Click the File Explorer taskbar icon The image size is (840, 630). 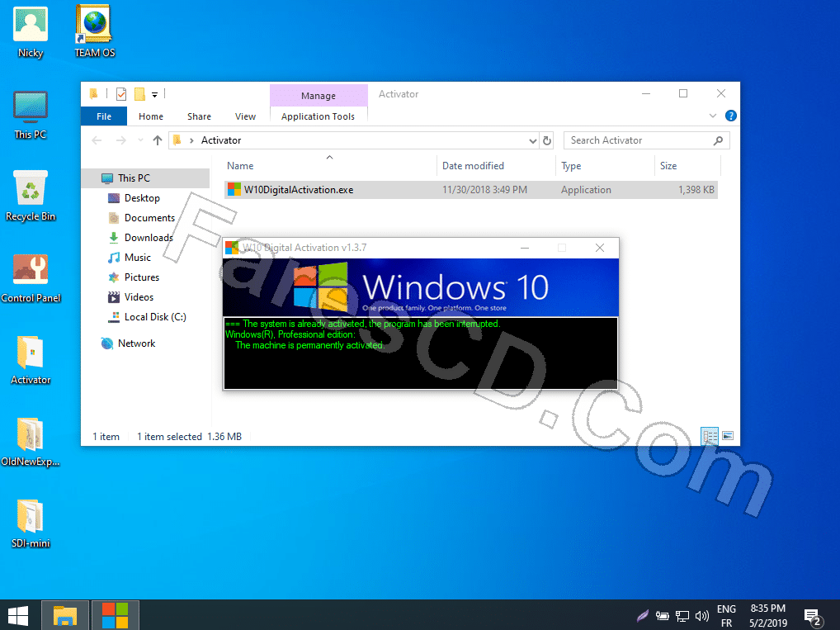pos(65,615)
